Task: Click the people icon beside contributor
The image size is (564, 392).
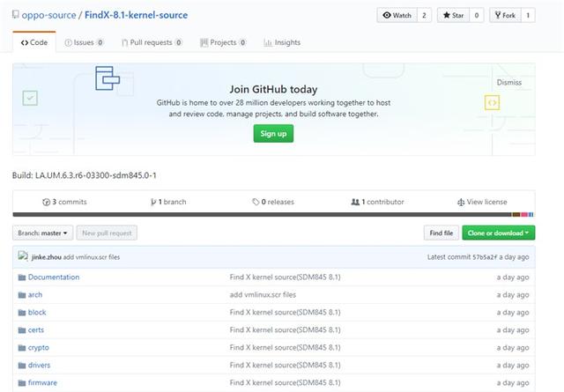Action: coord(355,202)
